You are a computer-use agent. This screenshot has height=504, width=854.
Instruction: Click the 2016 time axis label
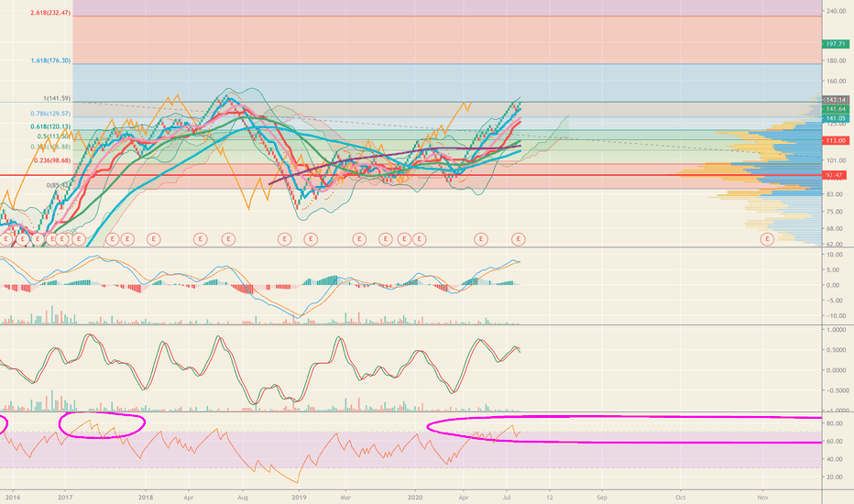(x=13, y=498)
